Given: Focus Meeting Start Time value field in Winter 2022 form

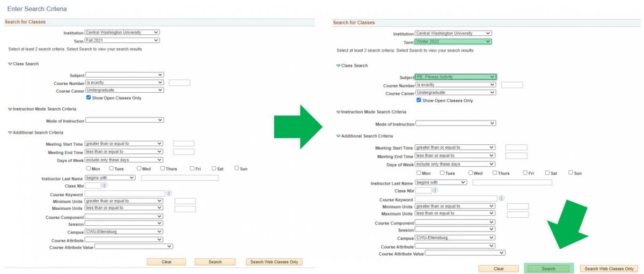Looking at the screenshot, I should (x=516, y=147).
